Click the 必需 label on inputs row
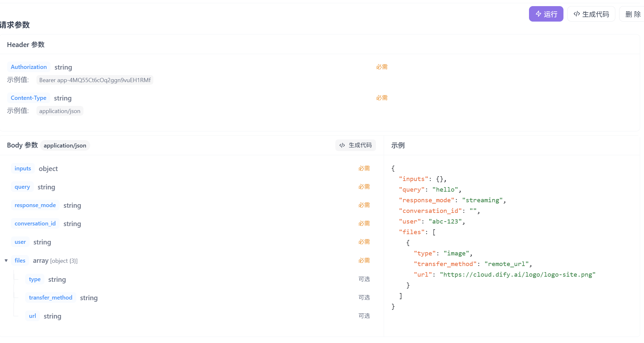The height and width of the screenshot is (343, 644). pos(364,168)
